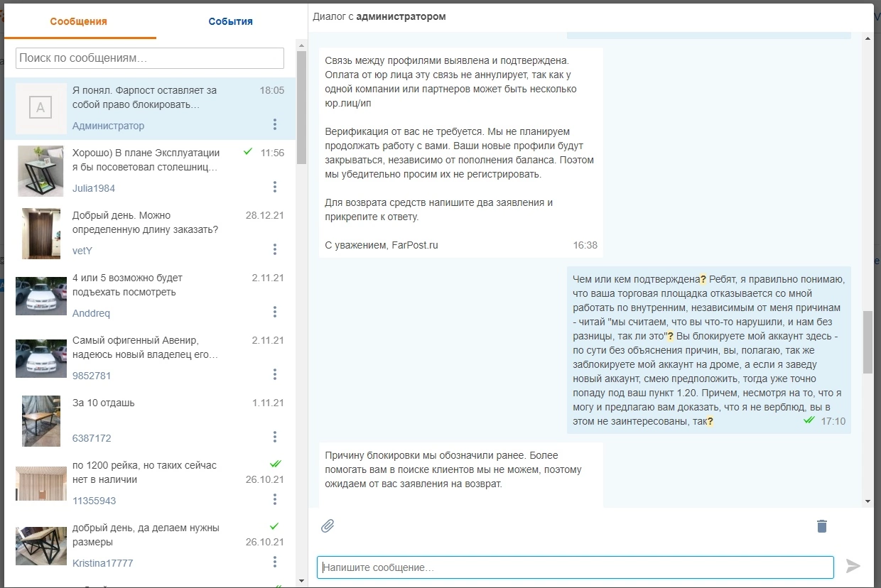Click the username Kristina17777
The image size is (881, 588).
pyautogui.click(x=103, y=563)
